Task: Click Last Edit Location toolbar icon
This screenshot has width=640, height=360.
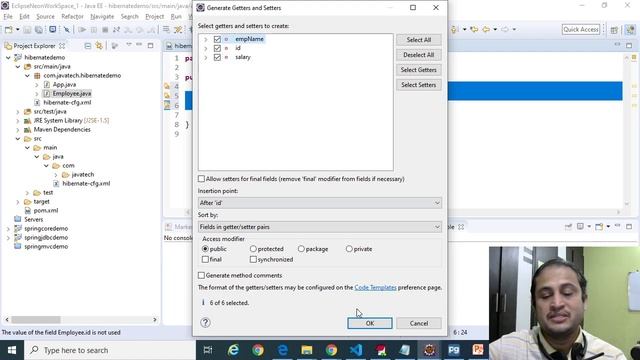Action: pos(474,29)
